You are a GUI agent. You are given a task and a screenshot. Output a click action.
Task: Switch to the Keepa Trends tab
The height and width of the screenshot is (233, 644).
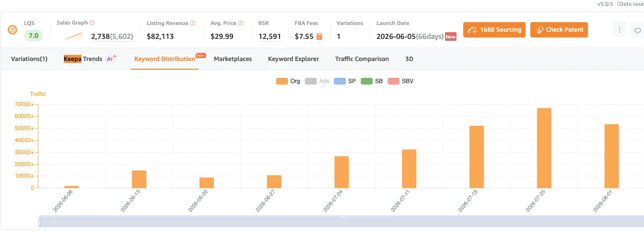click(x=90, y=59)
